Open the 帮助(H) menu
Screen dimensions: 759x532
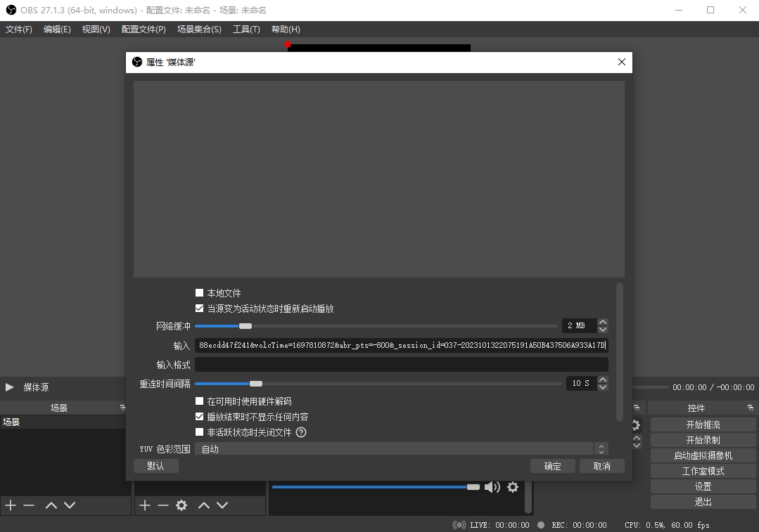click(x=286, y=30)
